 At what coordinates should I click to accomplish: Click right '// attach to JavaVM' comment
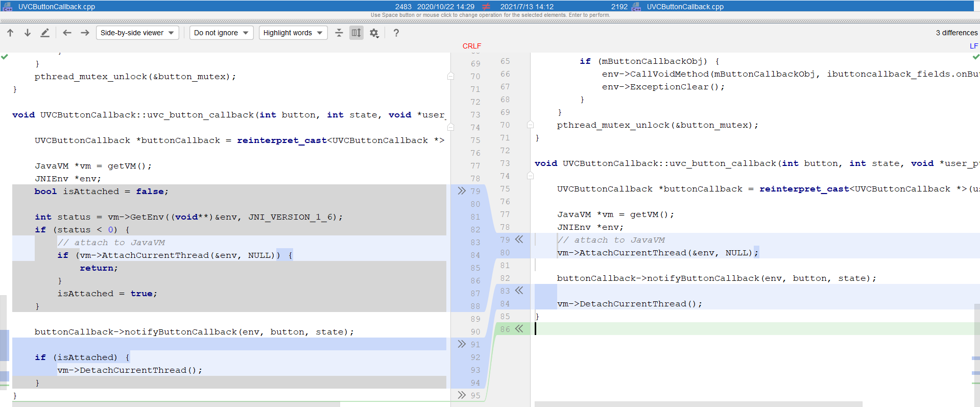click(611, 240)
